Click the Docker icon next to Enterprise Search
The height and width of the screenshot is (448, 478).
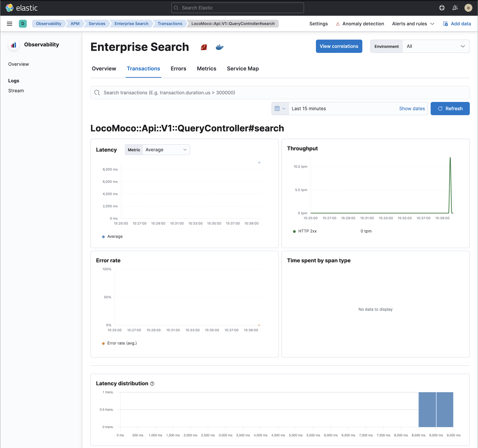click(x=220, y=47)
